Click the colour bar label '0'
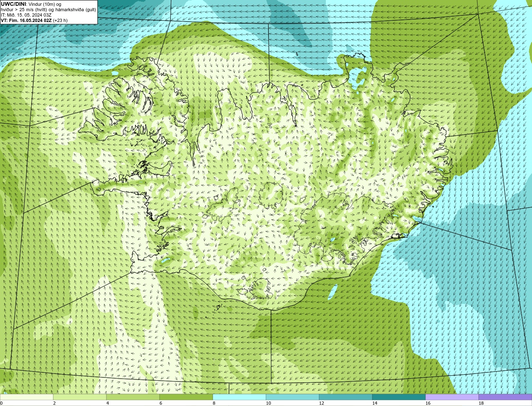The width and height of the screenshot is (532, 406). point(1,403)
